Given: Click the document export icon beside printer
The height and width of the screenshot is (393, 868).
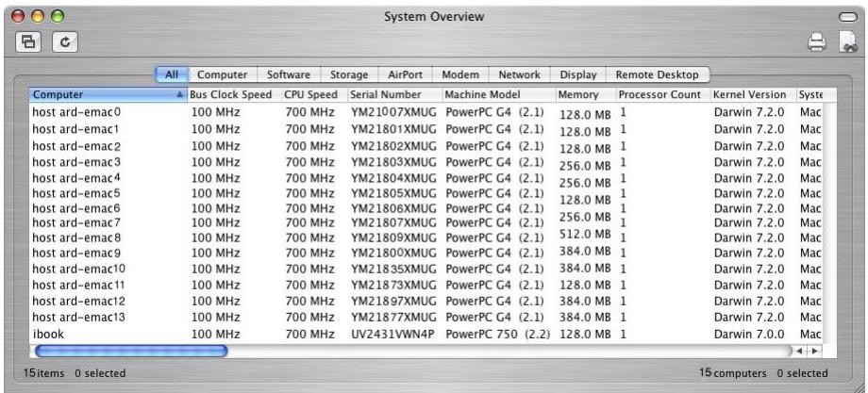Looking at the screenshot, I should (847, 42).
